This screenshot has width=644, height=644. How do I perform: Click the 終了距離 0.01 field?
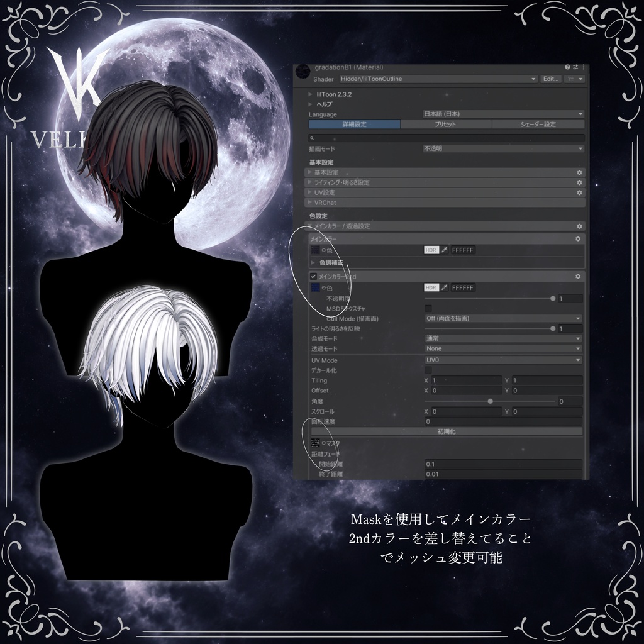[x=504, y=474]
